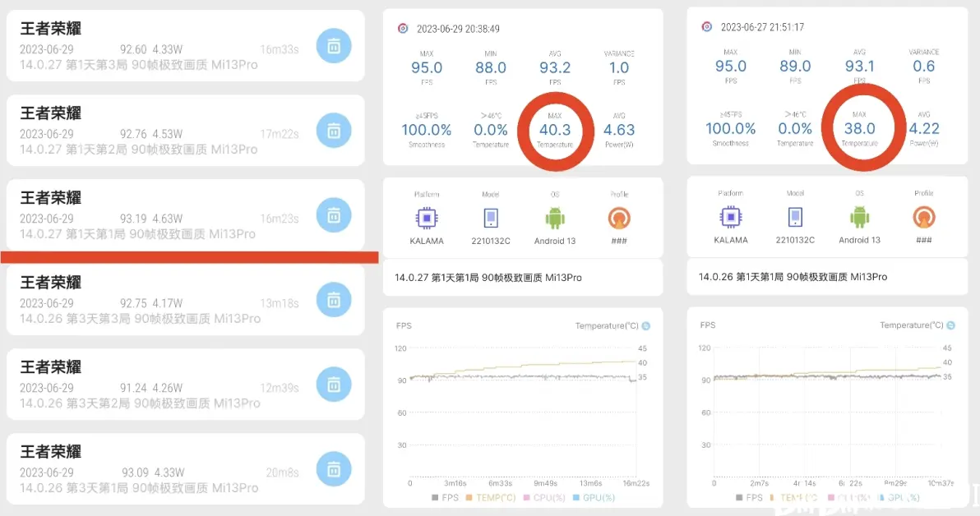Click the 2m7s time axis label
The height and width of the screenshot is (516, 980).
[760, 483]
